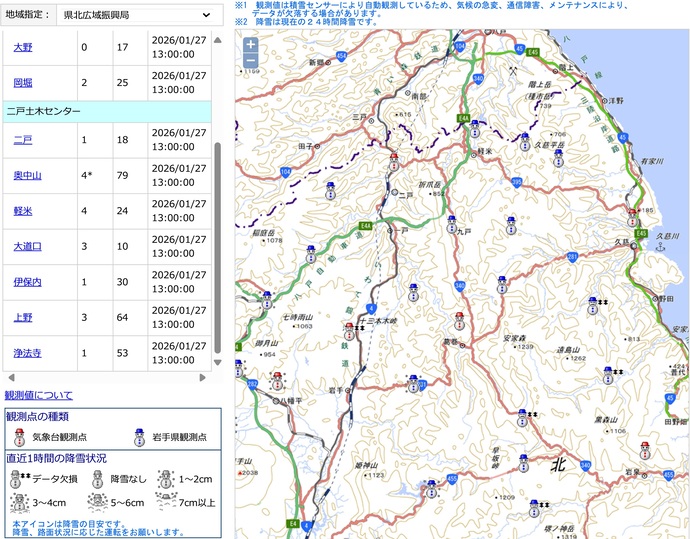
Task: Select the 伊保内 table link
Action: [x=27, y=282]
